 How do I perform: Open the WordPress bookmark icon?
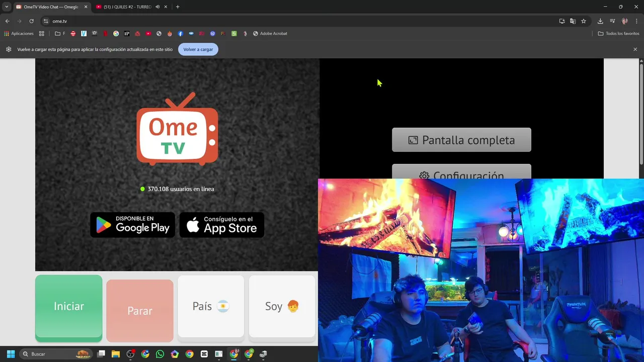[x=212, y=34]
